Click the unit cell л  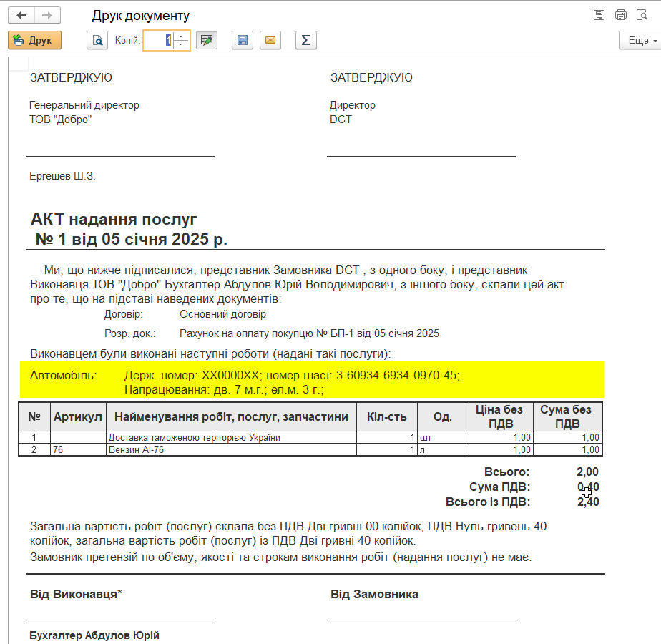pos(443,449)
